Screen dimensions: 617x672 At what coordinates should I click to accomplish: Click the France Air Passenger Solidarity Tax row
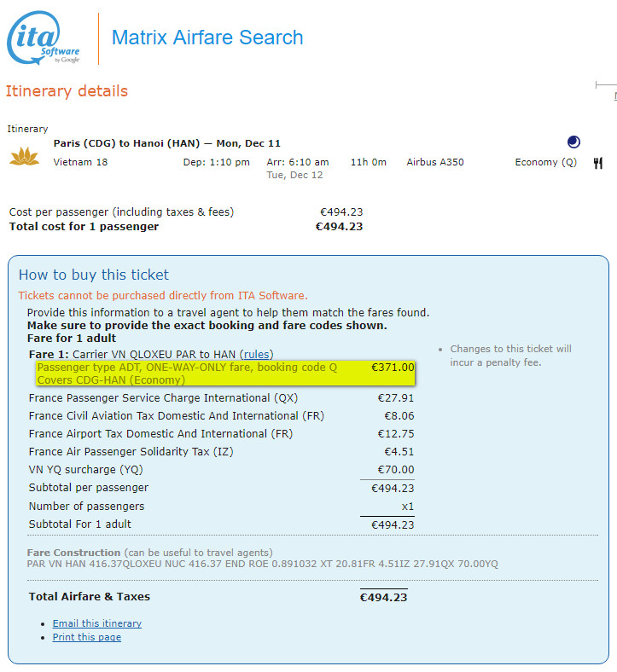pos(131,452)
